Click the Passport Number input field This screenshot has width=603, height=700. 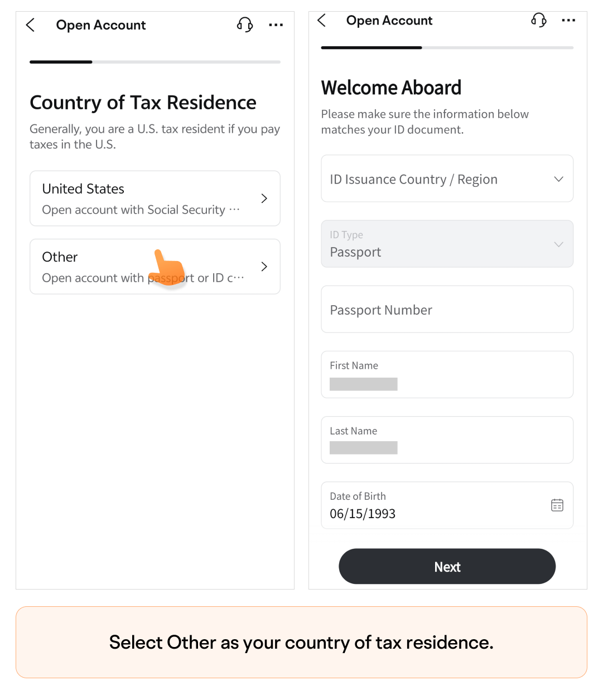(447, 310)
